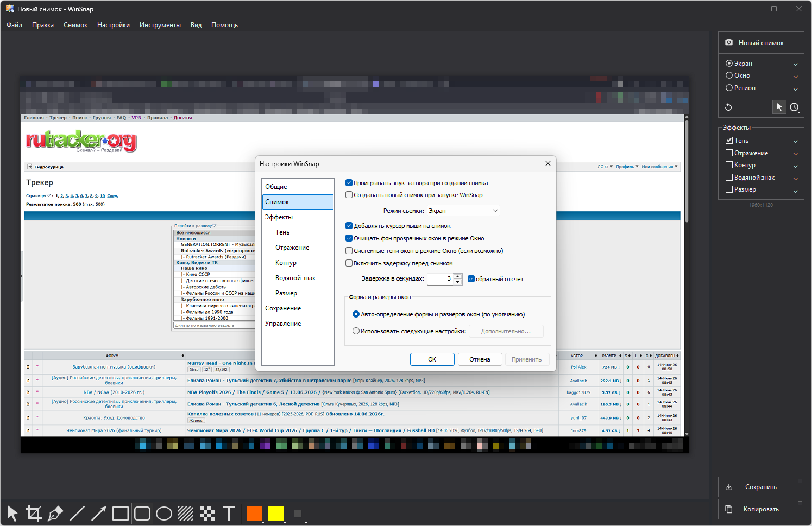Select 'Использовать следующие настройки' radio button
Viewport: 812px width, 526px height.
[356, 331]
